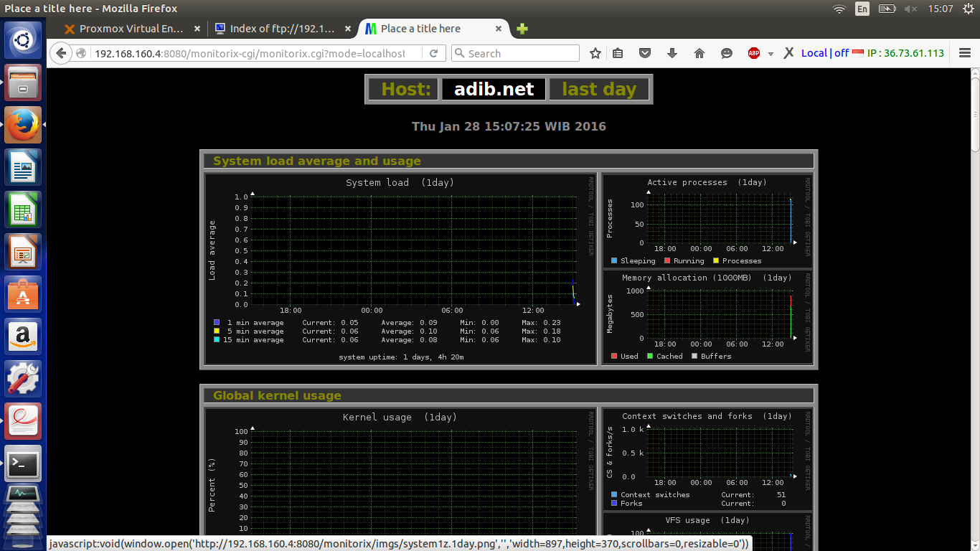Go to the Firefox home page
The width and height of the screenshot is (980, 551).
[x=699, y=53]
